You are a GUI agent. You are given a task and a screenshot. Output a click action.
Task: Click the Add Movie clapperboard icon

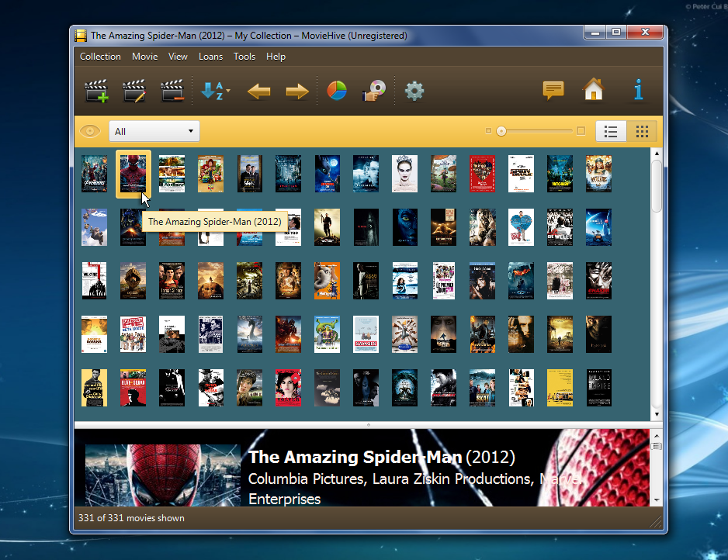[x=96, y=91]
